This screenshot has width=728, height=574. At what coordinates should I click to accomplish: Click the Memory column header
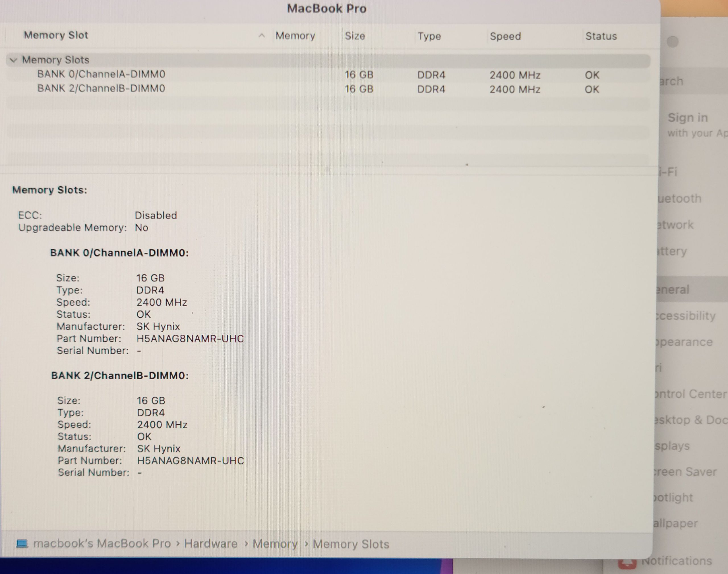[x=295, y=36]
